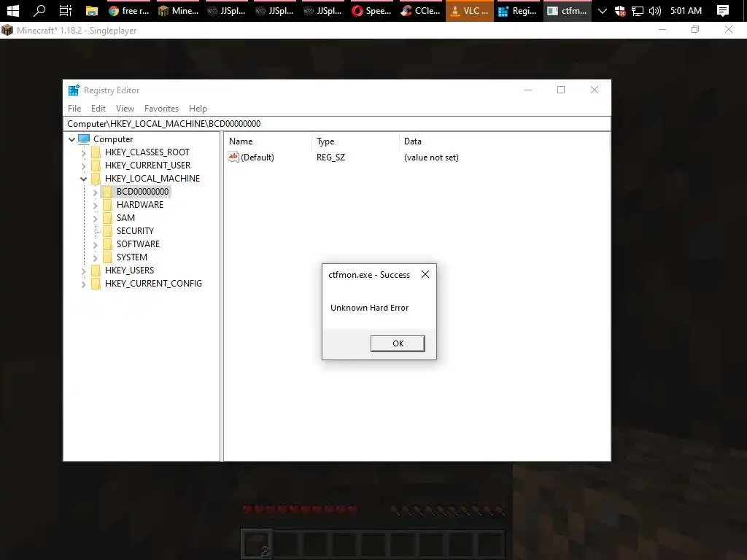Switch to Regi... Registry Editor taskbar item

[518, 10]
